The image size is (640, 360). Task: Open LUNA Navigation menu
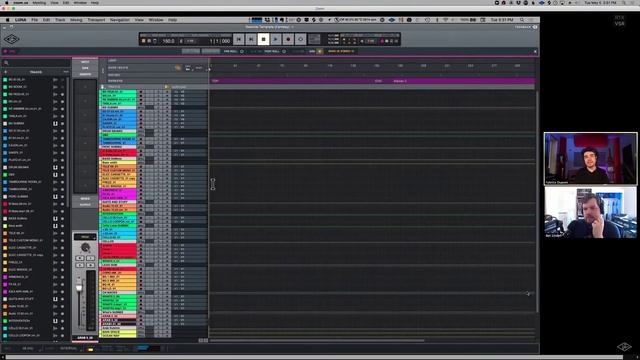coord(120,20)
